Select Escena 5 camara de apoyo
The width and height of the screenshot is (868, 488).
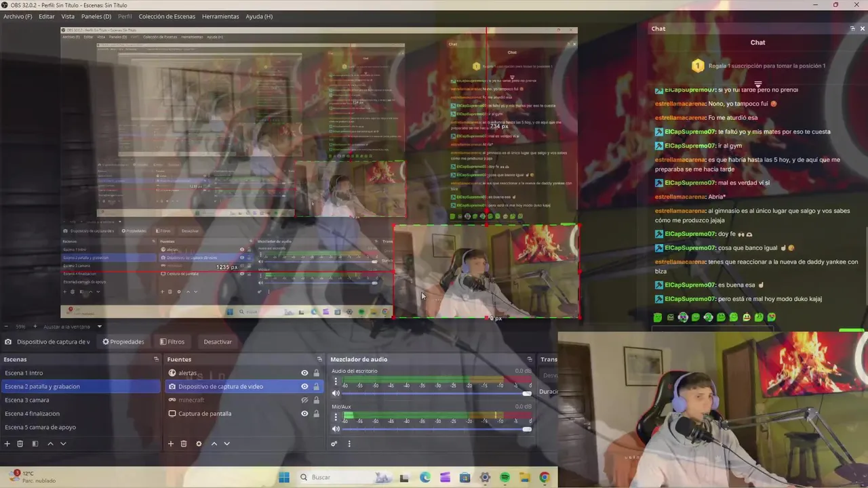pyautogui.click(x=81, y=427)
